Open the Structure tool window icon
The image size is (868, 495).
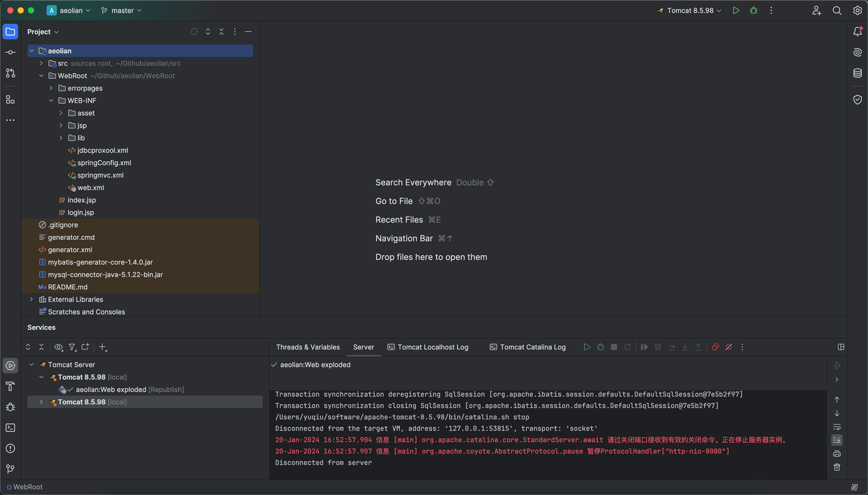click(x=10, y=100)
